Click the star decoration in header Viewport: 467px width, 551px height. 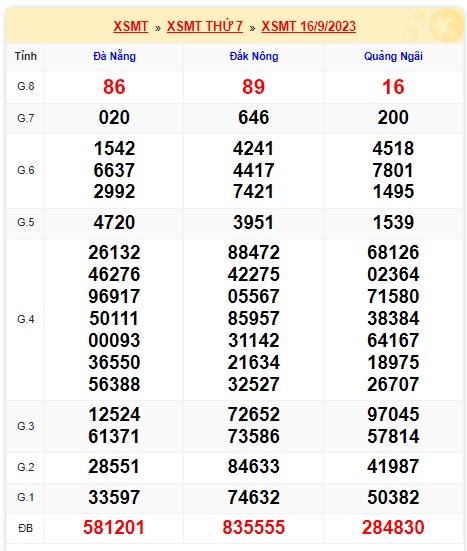click(446, 25)
